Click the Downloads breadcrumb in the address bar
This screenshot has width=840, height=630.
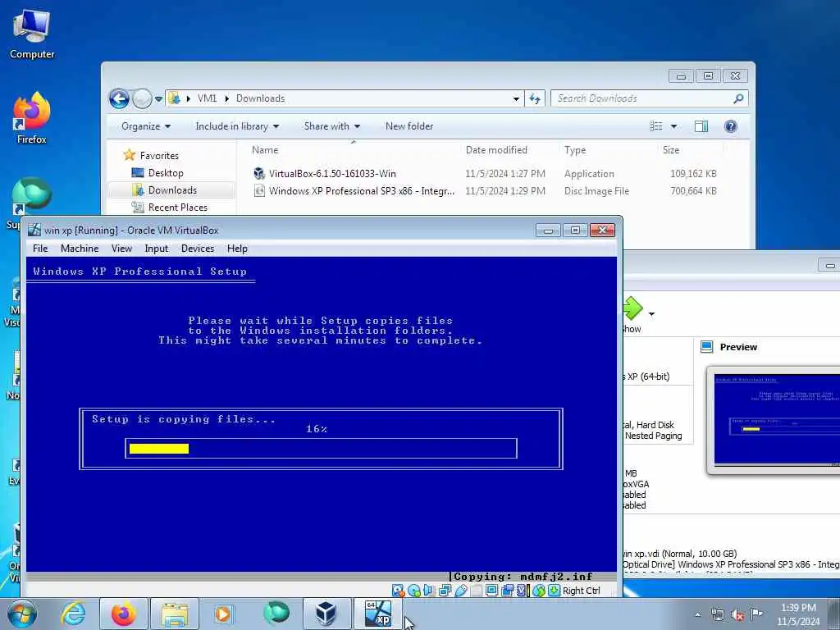260,98
